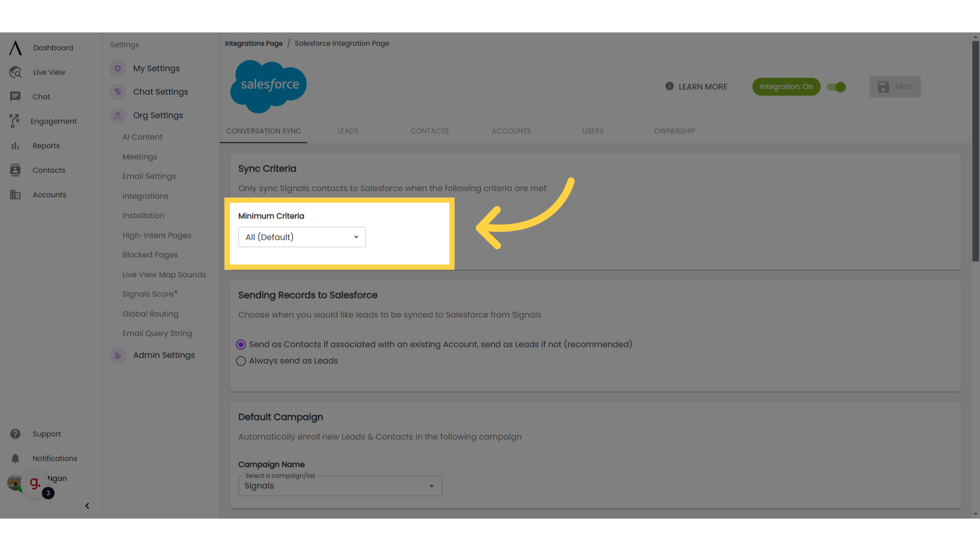This screenshot has height=551, width=980.
Task: Open the Minimum Criteria dropdown
Action: click(302, 237)
